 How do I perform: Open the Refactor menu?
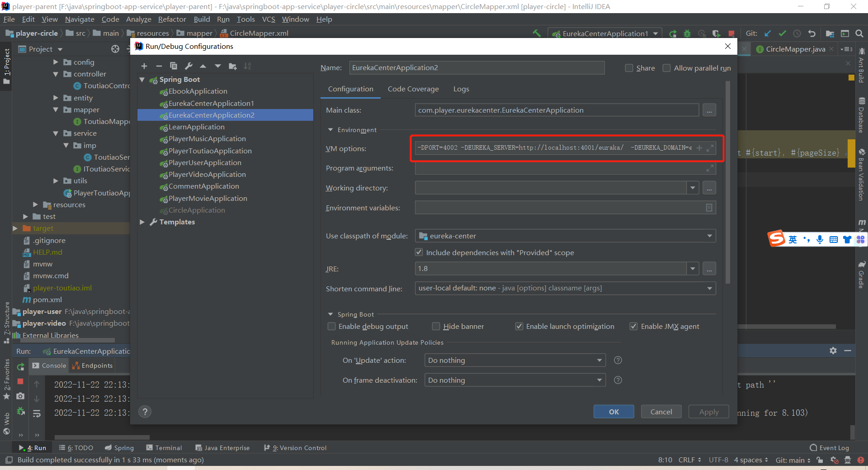tap(172, 19)
